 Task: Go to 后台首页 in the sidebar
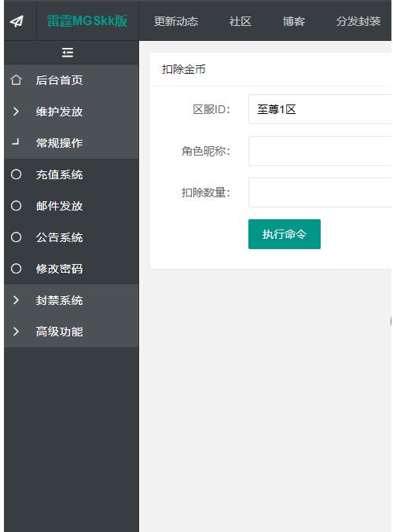pyautogui.click(x=60, y=80)
